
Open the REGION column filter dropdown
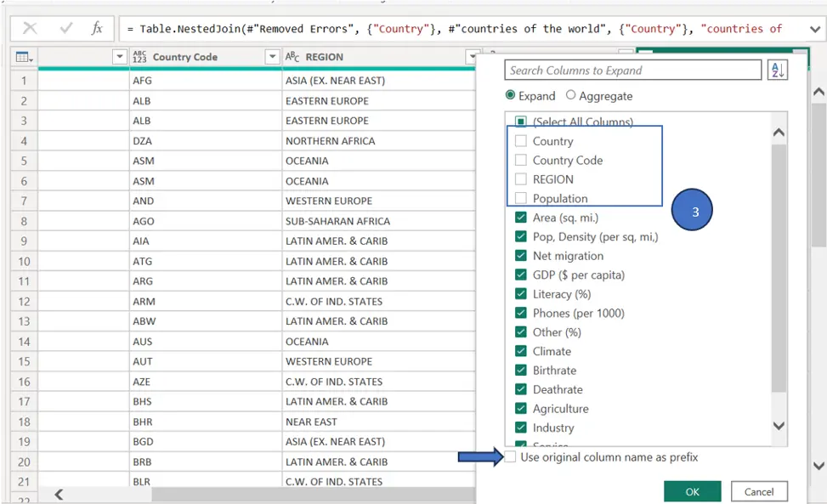[472, 56]
